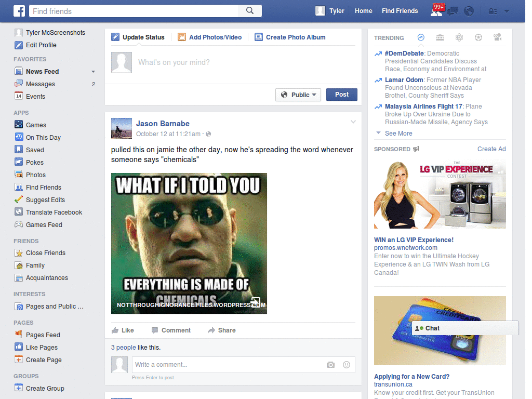Open Jason Barnabe's profile name link
Viewport: 532px width, 399px height.
tap(163, 124)
